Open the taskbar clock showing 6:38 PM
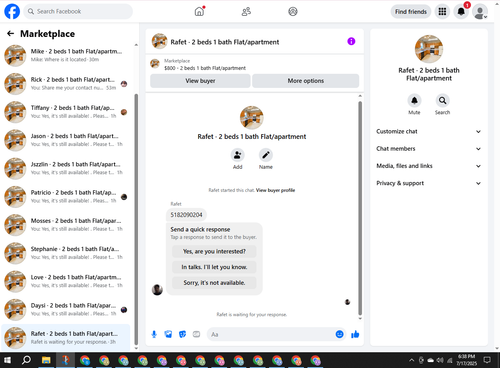Viewport: 500px width, 368px height. point(467,360)
